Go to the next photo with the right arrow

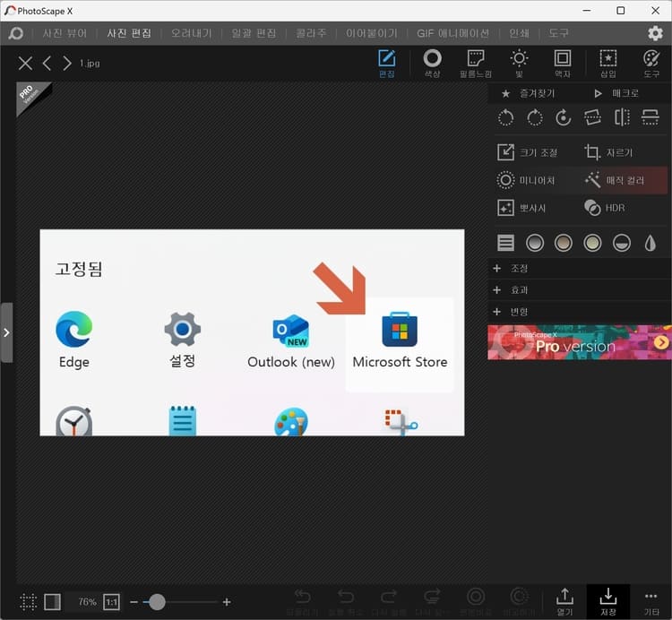tap(67, 64)
